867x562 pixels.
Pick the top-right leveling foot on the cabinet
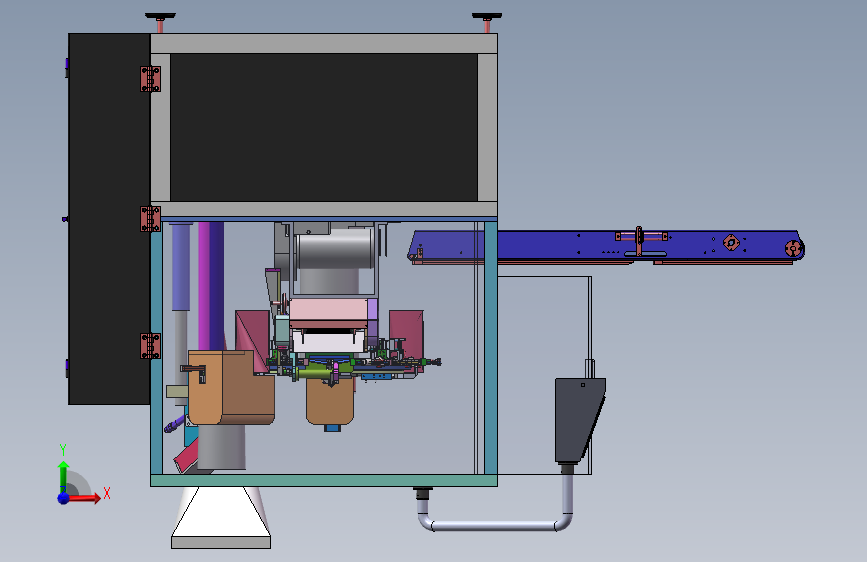[487, 22]
